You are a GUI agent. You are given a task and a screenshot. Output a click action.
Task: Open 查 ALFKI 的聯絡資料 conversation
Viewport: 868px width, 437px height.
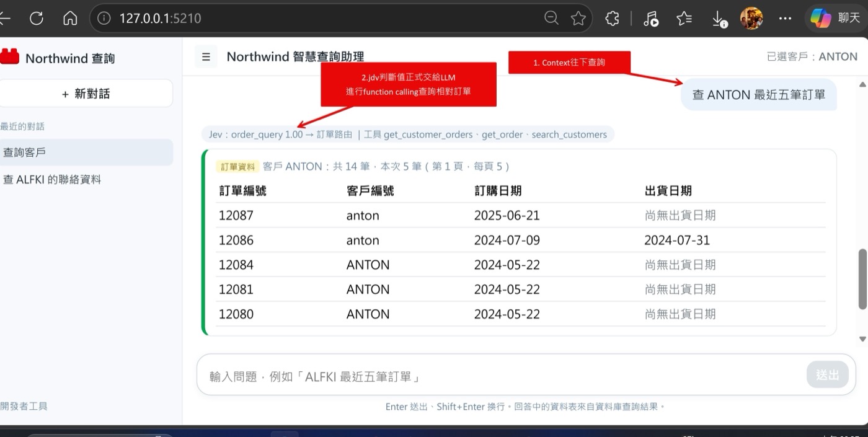point(86,180)
